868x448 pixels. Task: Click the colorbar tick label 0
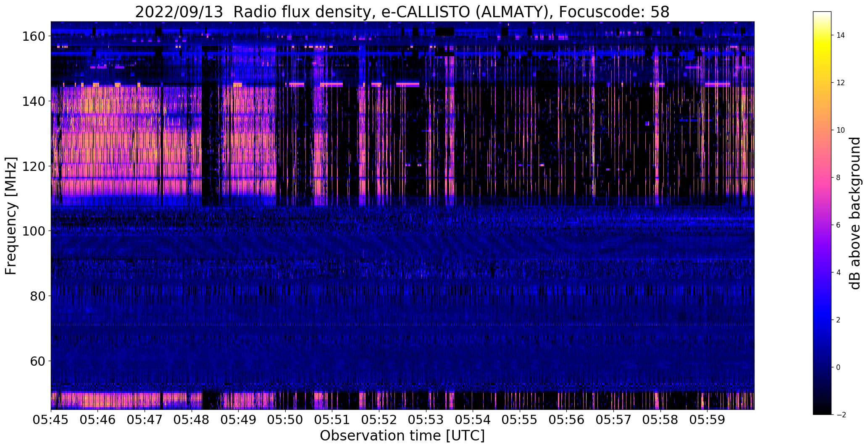[x=839, y=367]
